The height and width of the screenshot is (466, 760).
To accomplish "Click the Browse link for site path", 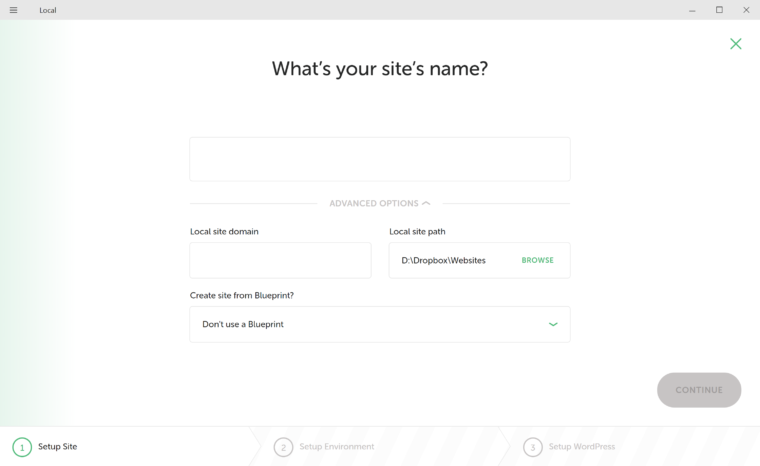I will point(538,260).
